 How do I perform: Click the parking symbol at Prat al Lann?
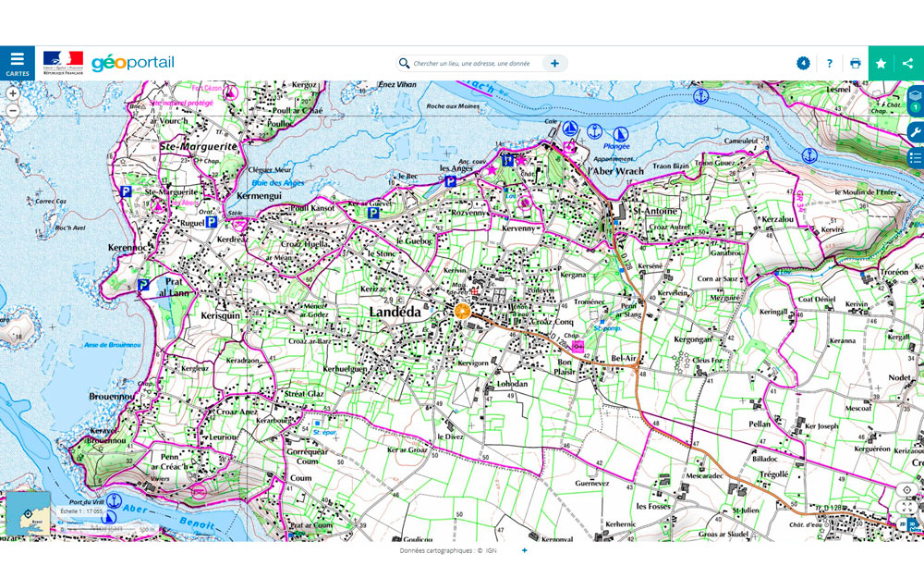(x=143, y=285)
